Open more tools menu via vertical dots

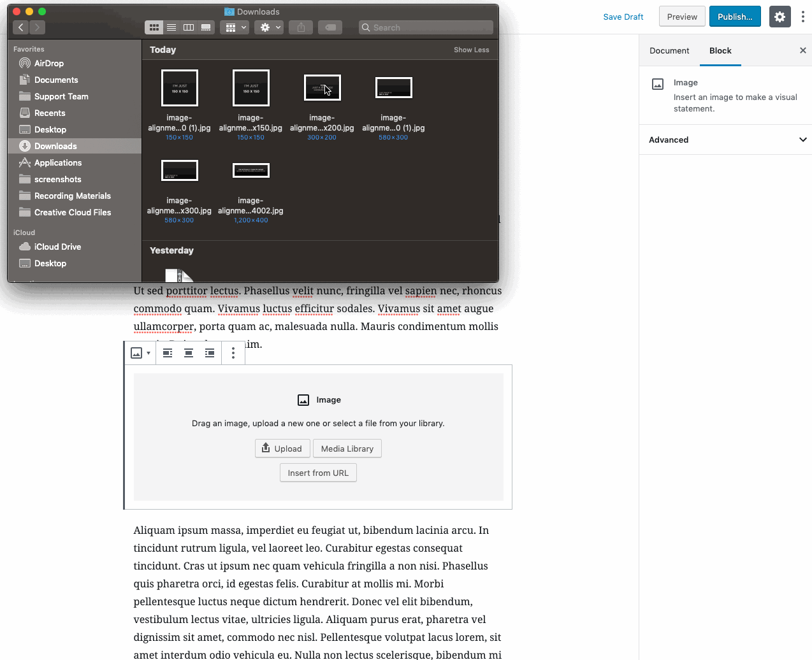coord(803,17)
